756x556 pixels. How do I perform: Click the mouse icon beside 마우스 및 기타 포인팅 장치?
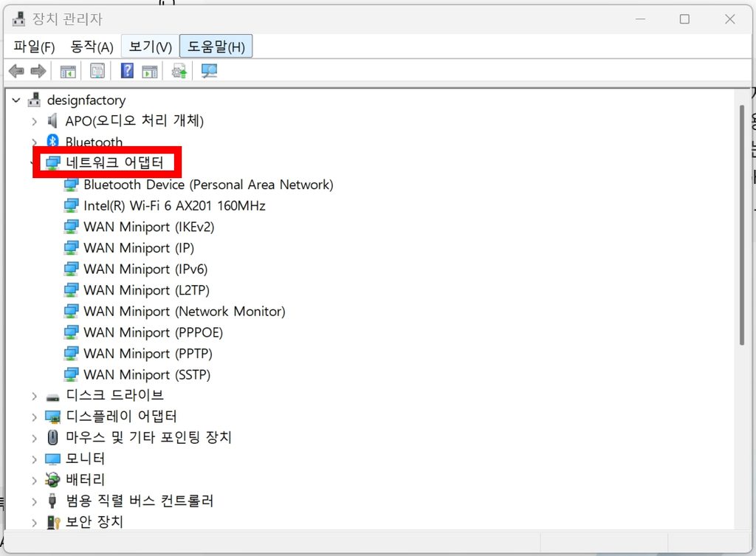[53, 437]
